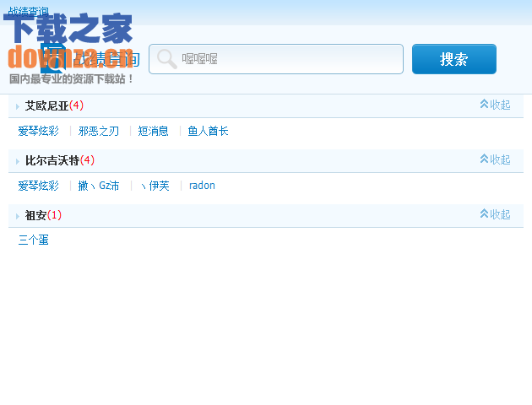532x405 pixels.
Task: Click the 祖安 server group heading
Action: [x=35, y=215]
